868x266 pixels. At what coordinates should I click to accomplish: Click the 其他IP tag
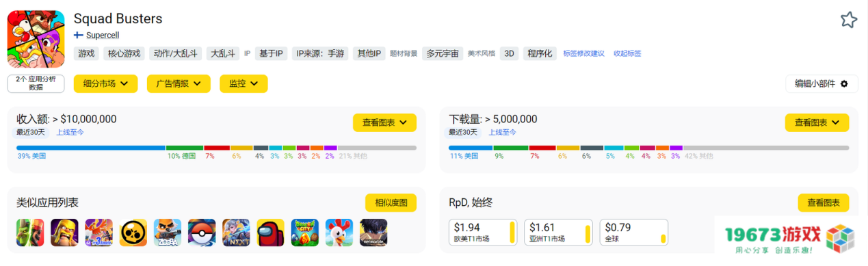click(369, 53)
